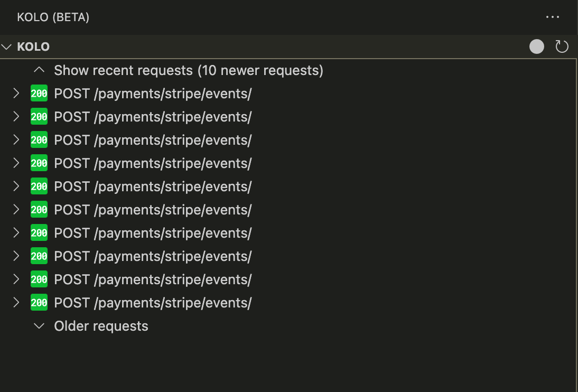The image size is (578, 392).
Task: Collapse the KOLO section chevron
Action: click(x=6, y=46)
